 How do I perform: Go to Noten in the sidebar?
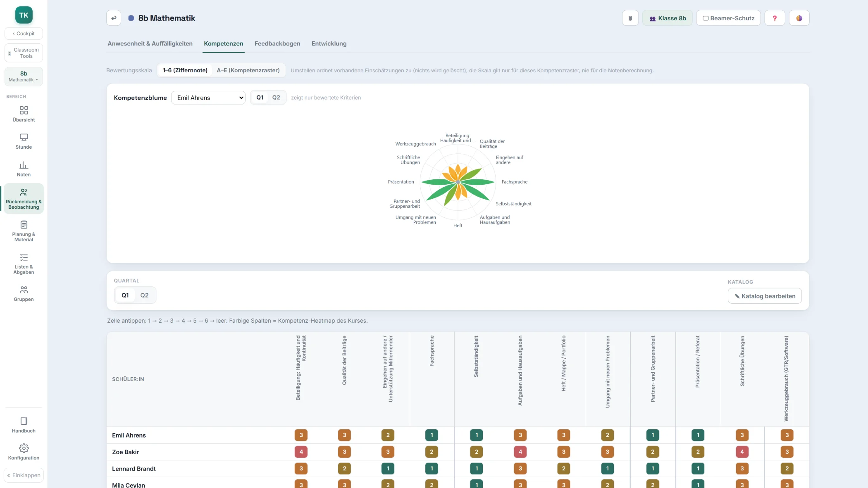pos(24,169)
